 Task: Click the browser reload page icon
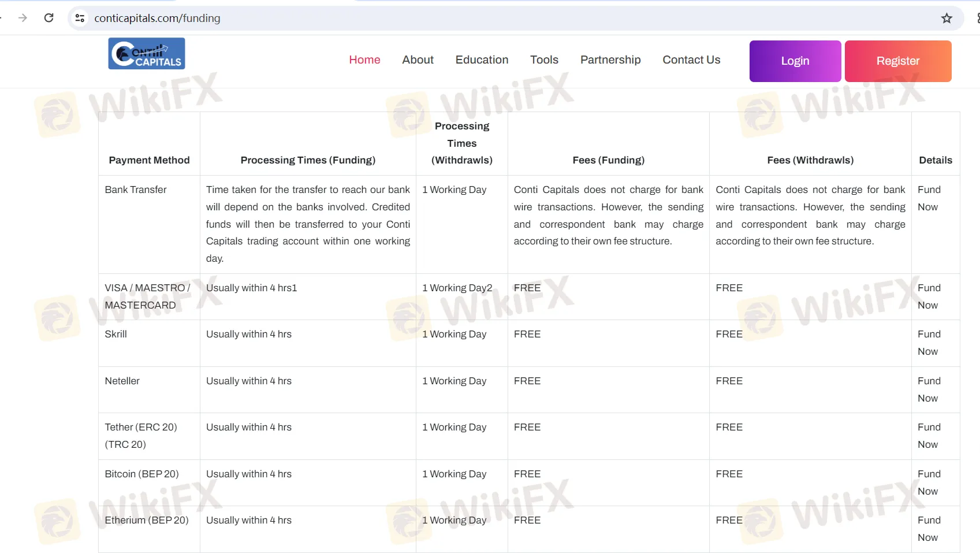(x=49, y=18)
